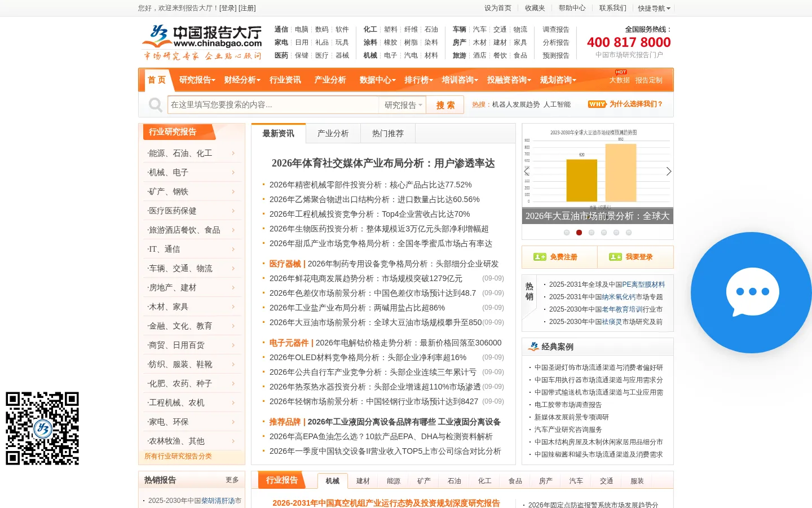Expand the 财经分析 nav menu
Screen dimensions: 812x508
point(242,80)
